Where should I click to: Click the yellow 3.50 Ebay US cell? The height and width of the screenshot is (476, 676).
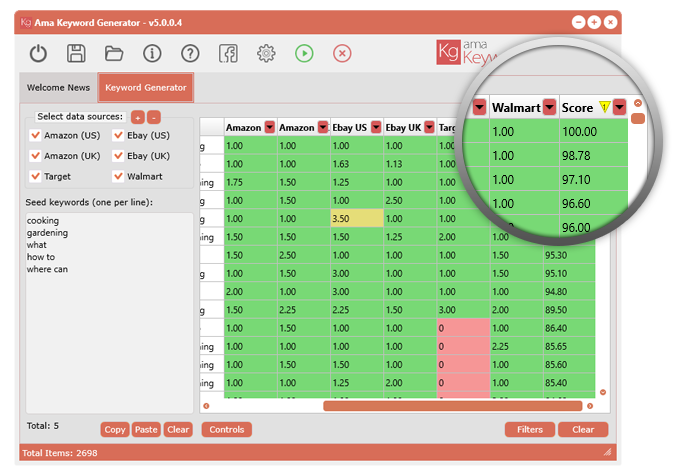[x=357, y=219]
